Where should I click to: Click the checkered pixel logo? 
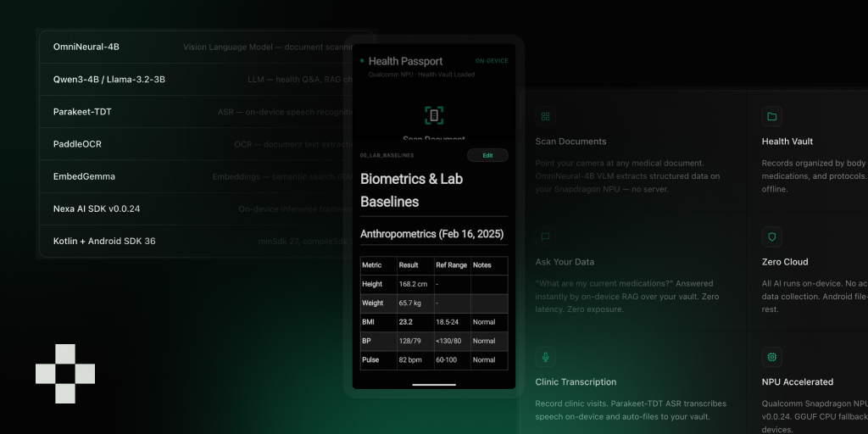65,374
